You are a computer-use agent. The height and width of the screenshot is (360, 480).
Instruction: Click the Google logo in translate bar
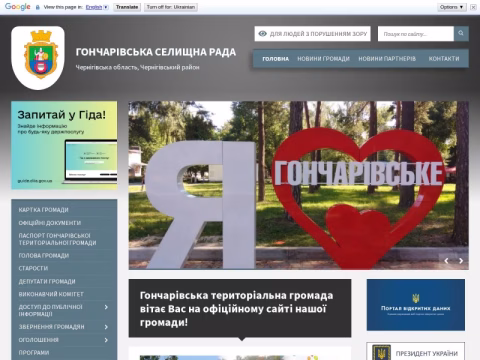click(x=17, y=7)
